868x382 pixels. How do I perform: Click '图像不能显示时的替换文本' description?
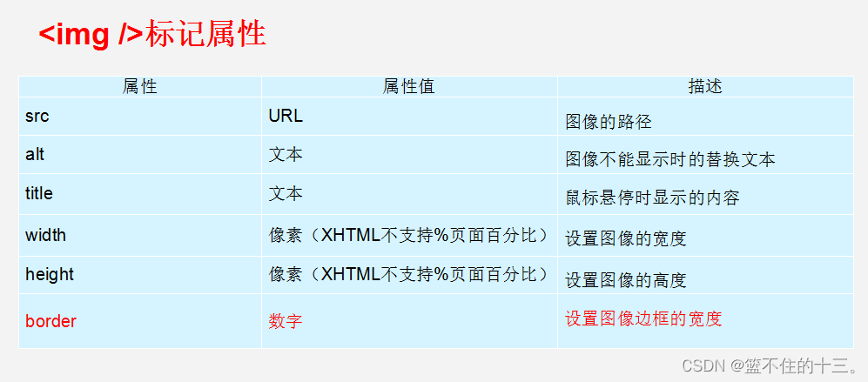pos(705,155)
